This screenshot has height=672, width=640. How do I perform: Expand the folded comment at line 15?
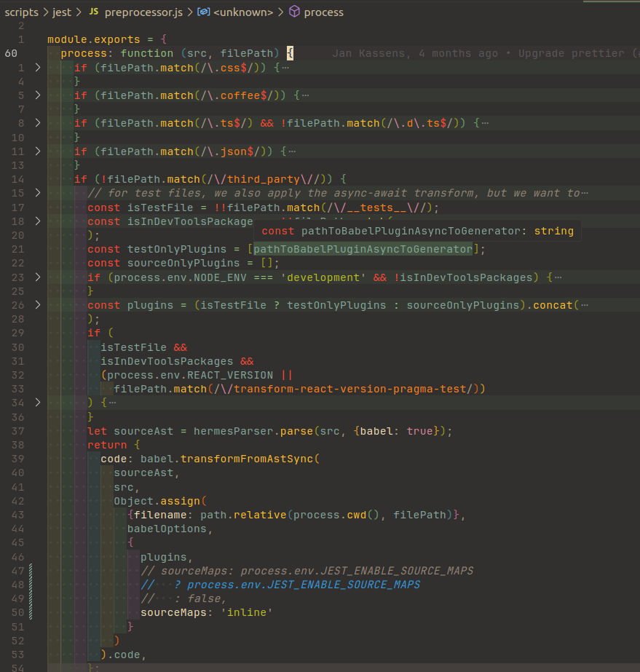pyautogui.click(x=38, y=192)
